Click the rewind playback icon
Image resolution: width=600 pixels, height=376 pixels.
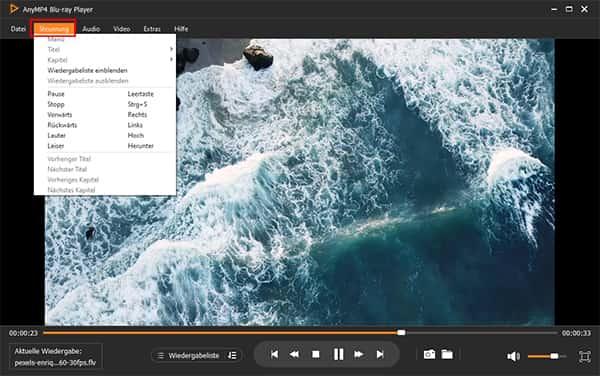tap(294, 355)
